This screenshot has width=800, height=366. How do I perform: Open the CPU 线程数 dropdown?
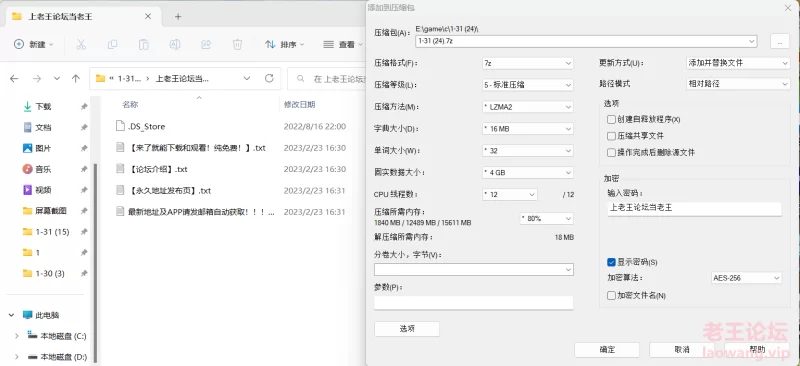(510, 194)
